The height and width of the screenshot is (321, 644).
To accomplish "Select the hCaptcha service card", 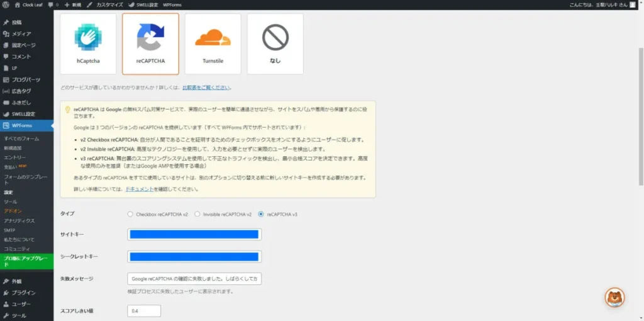I will click(x=88, y=44).
